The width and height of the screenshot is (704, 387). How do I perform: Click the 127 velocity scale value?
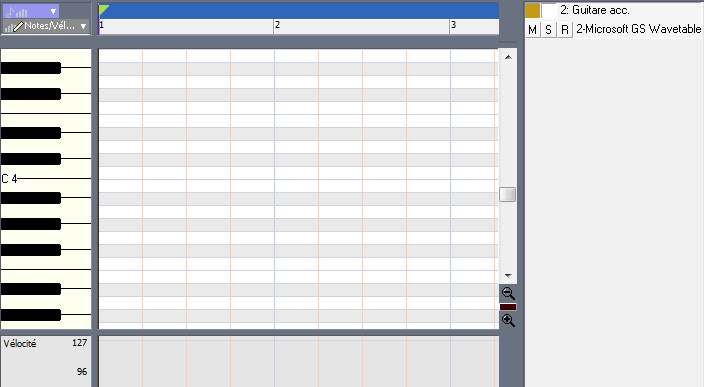click(x=79, y=343)
